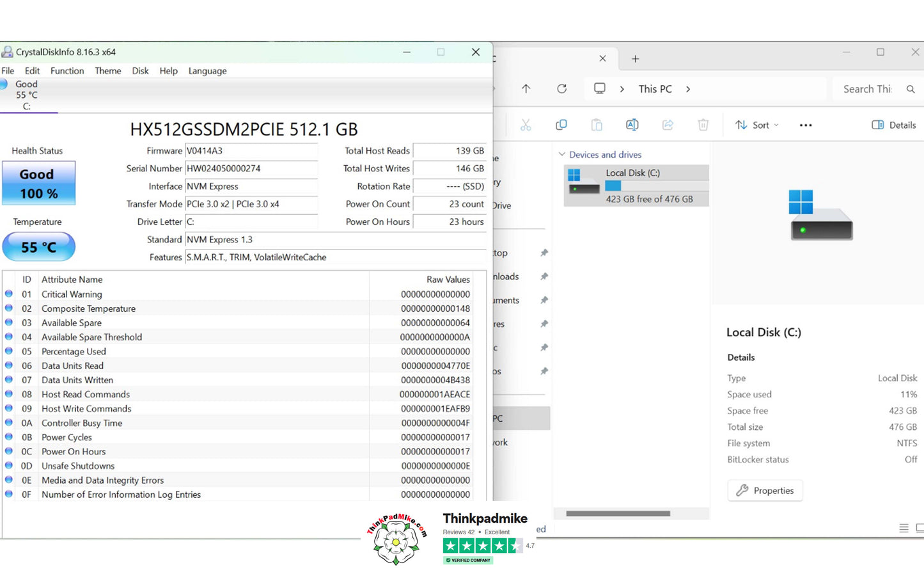Click the large drive icon in details pane
This screenshot has width=924, height=581.
[x=822, y=215]
